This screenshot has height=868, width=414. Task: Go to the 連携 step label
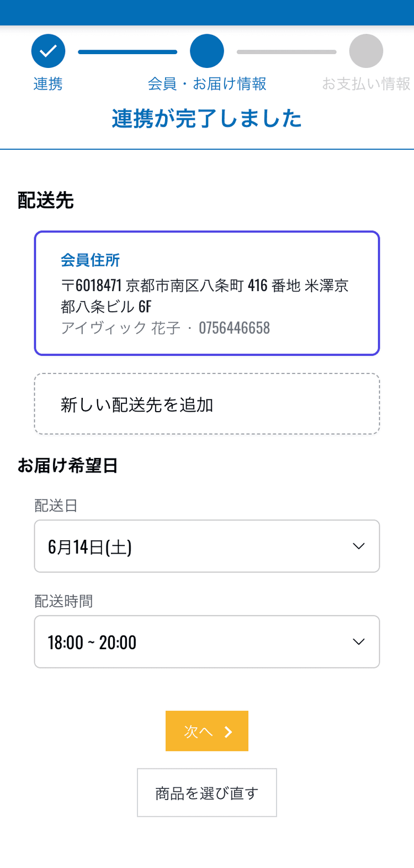pos(48,84)
